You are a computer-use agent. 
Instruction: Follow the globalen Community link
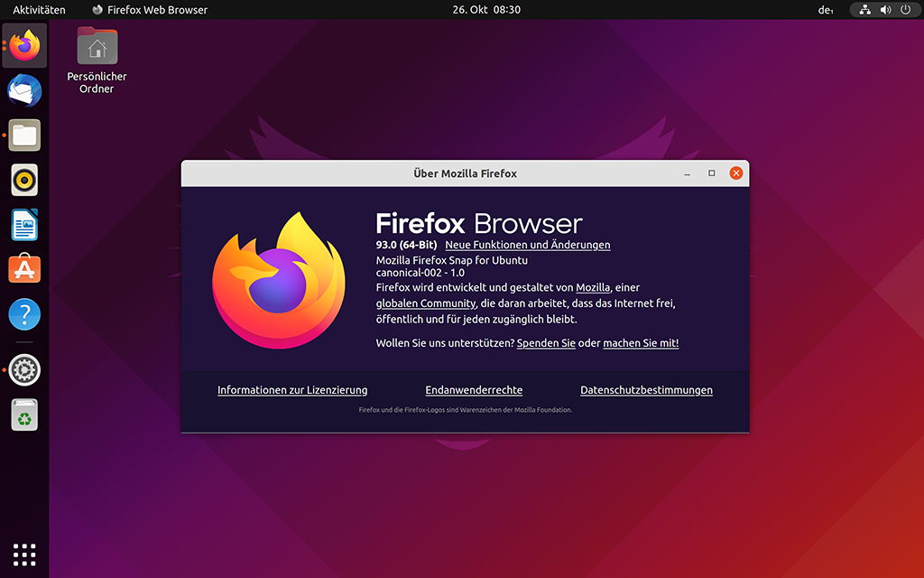426,303
